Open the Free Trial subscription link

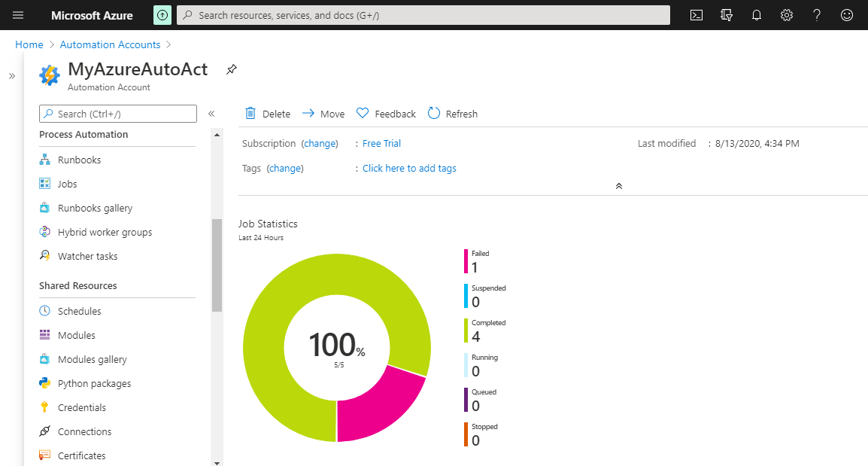click(381, 143)
